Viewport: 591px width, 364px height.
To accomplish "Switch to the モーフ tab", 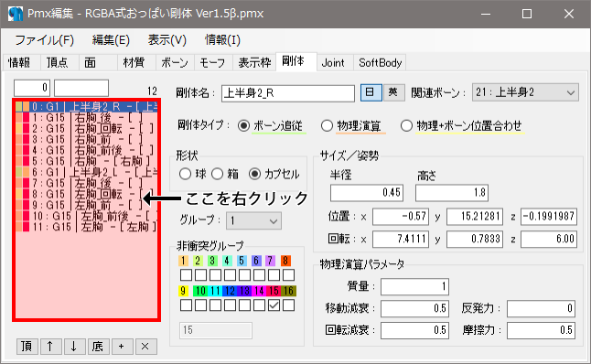I will tap(212, 62).
